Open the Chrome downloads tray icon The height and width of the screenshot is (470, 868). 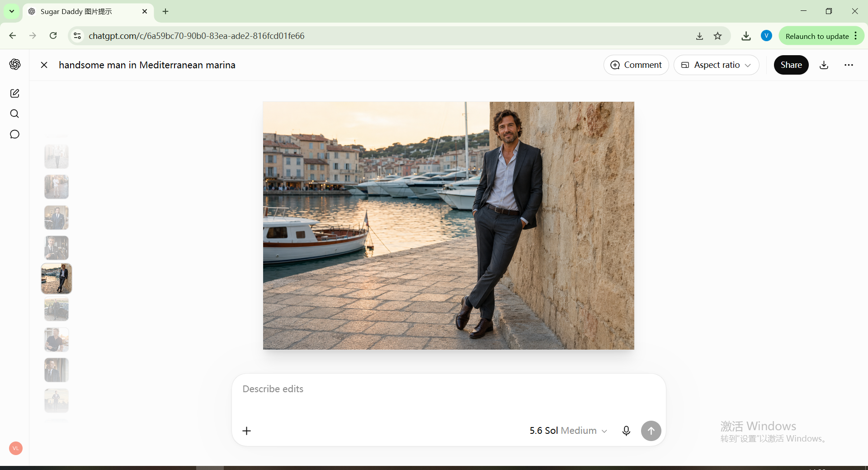pyautogui.click(x=746, y=36)
